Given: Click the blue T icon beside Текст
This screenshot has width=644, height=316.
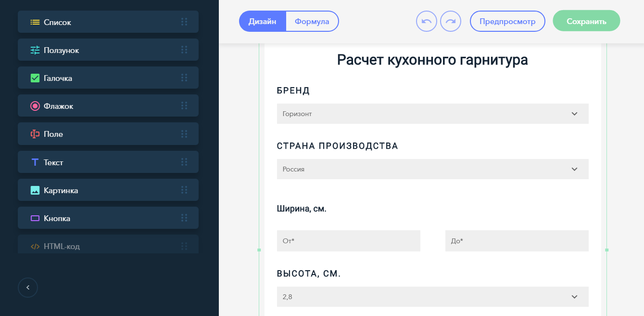Looking at the screenshot, I should (35, 162).
